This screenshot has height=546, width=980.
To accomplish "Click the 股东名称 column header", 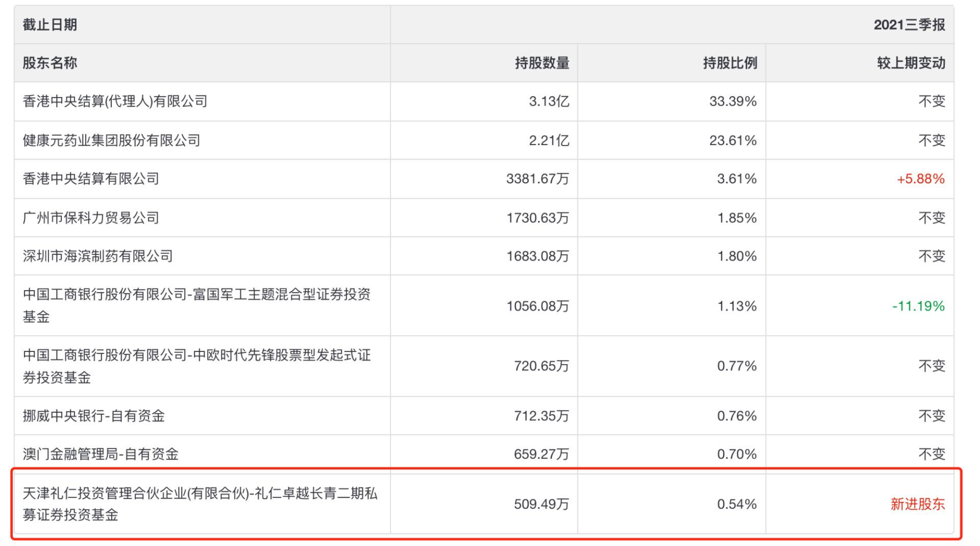I will [x=50, y=63].
